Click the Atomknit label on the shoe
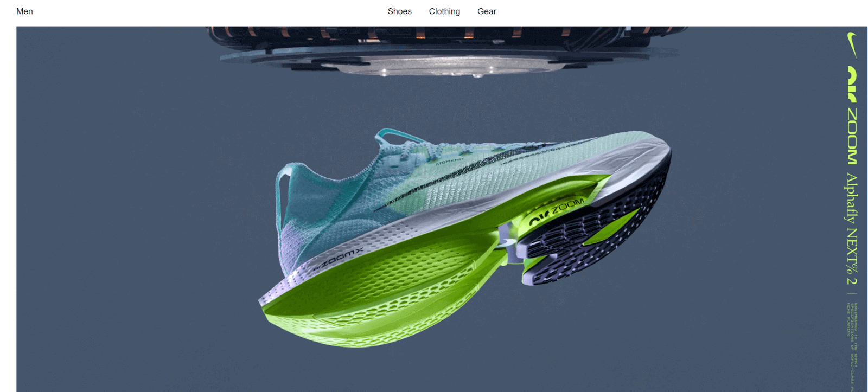The height and width of the screenshot is (392, 868). (x=449, y=161)
